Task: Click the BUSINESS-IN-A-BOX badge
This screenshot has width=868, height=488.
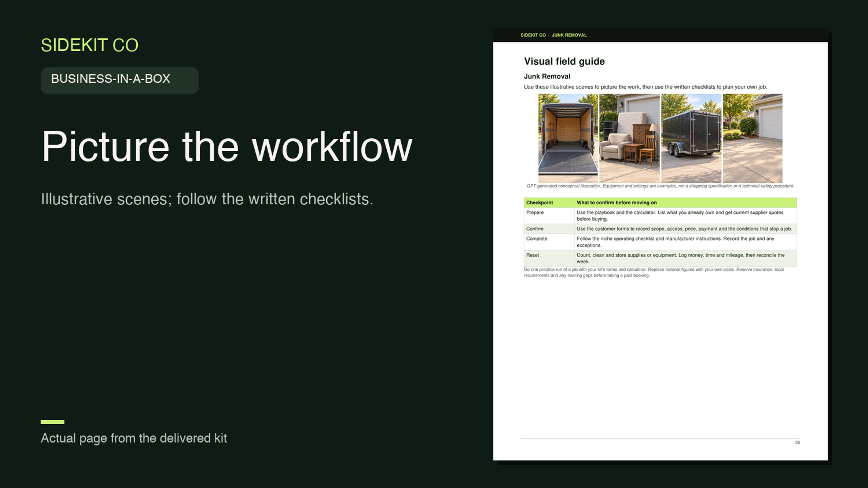Action: click(x=119, y=80)
